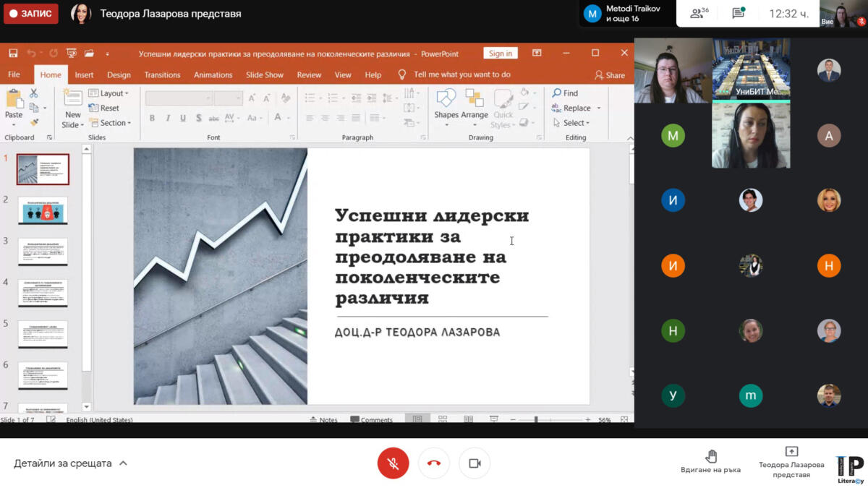Click the ЗАПИС recording indicator
The height and width of the screenshot is (488, 868).
tap(30, 14)
